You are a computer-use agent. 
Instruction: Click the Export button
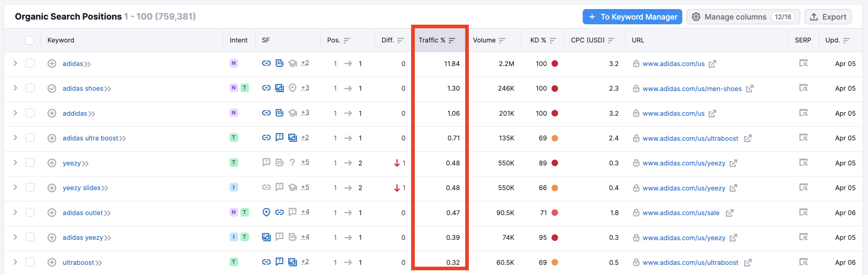point(828,17)
